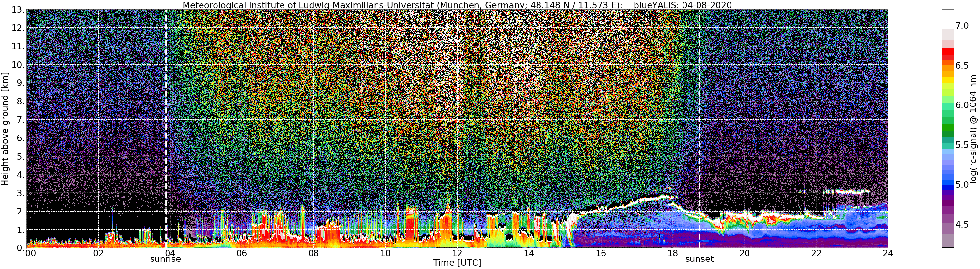Click the time axis tick label 14
Viewport: 980px width, 269px height.
(x=529, y=253)
